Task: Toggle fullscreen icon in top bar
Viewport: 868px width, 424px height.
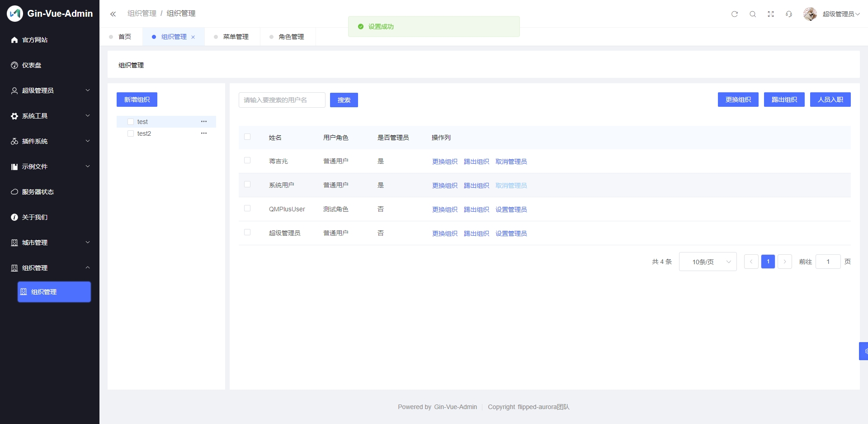Action: click(771, 14)
